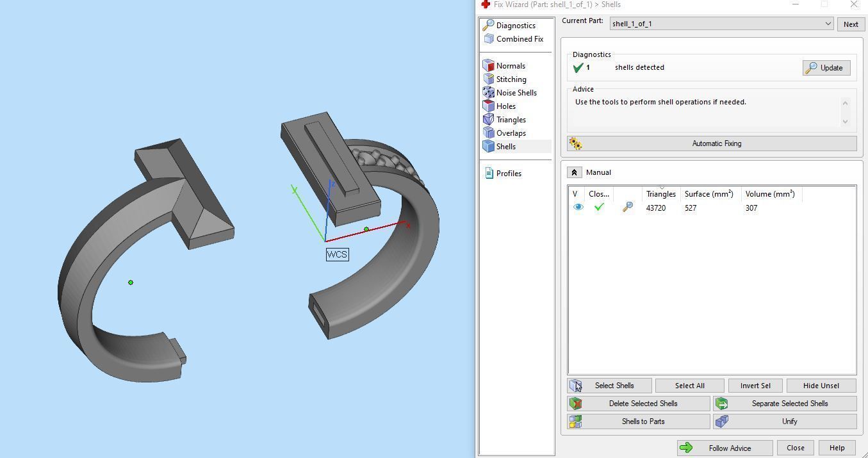
Task: Open the Diagnostics page
Action: (x=516, y=26)
